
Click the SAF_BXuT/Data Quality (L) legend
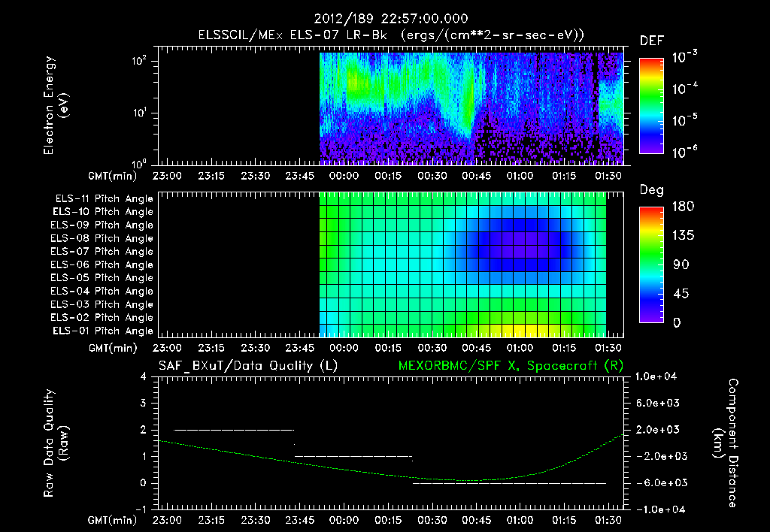[x=248, y=366]
